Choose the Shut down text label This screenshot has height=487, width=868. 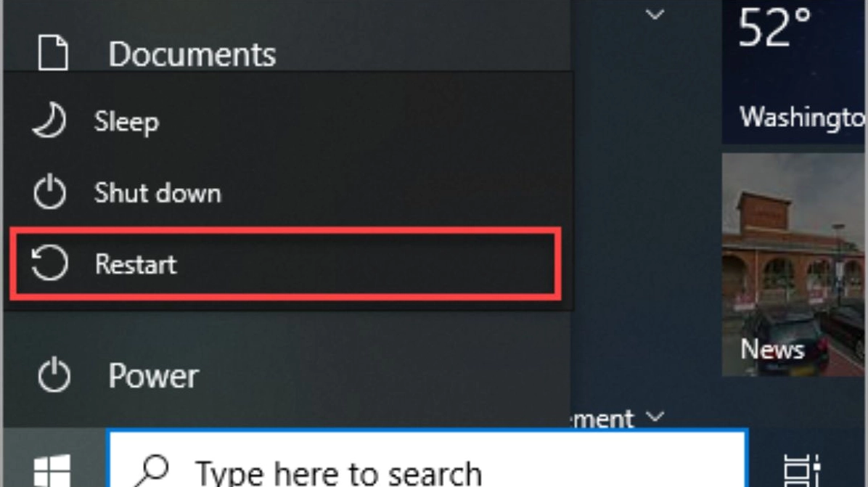click(x=157, y=192)
